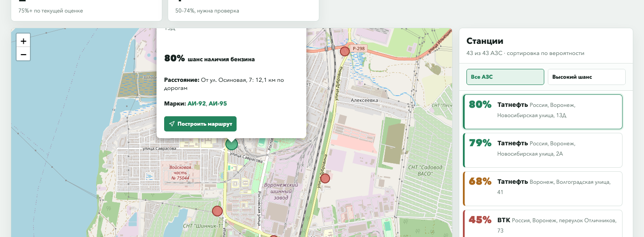
Task: Select the green station marker on Саврасова street
Action: pos(231,144)
